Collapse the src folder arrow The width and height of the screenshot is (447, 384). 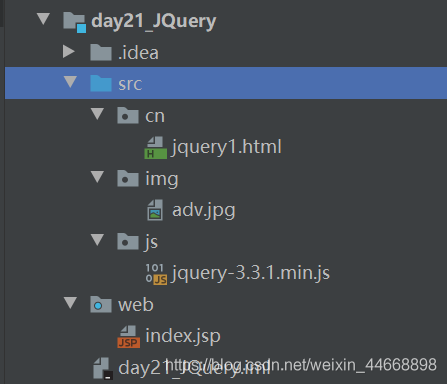tap(70, 82)
